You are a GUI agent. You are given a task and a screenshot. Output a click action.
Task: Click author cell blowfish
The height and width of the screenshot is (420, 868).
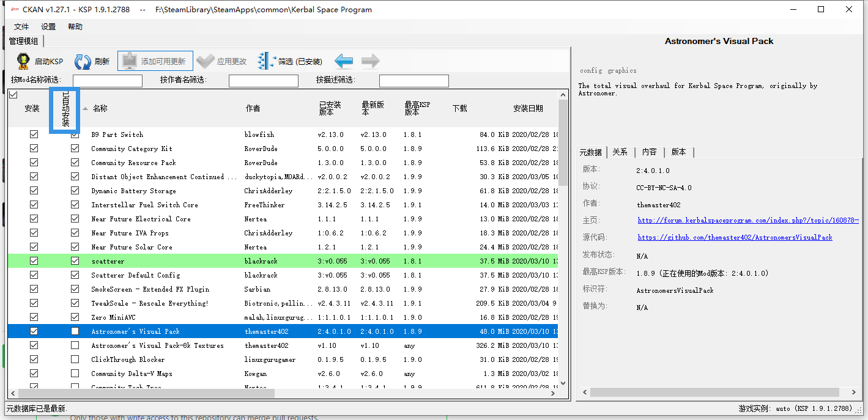click(259, 134)
